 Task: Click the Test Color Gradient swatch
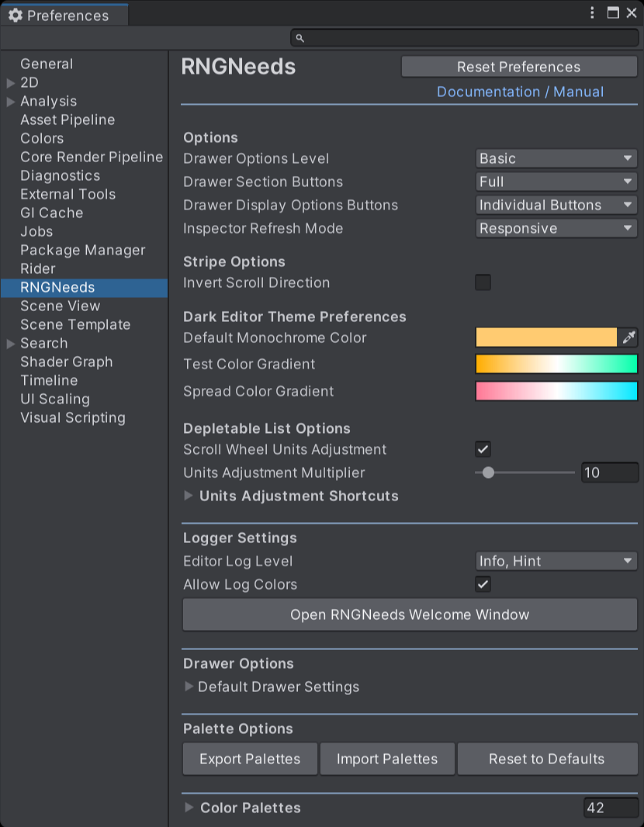pyautogui.click(x=556, y=364)
